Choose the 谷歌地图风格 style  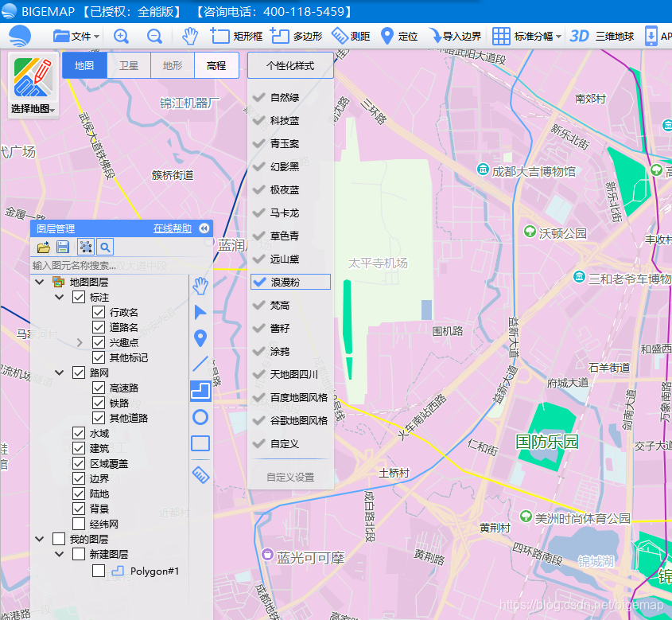click(290, 420)
